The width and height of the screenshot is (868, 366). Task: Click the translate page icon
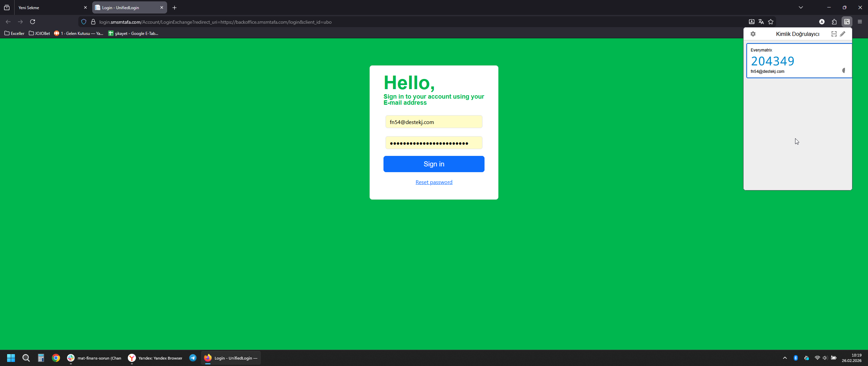(x=761, y=22)
